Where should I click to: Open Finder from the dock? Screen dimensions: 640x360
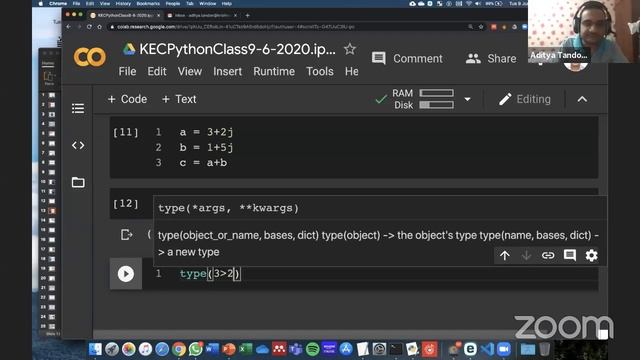95,349
